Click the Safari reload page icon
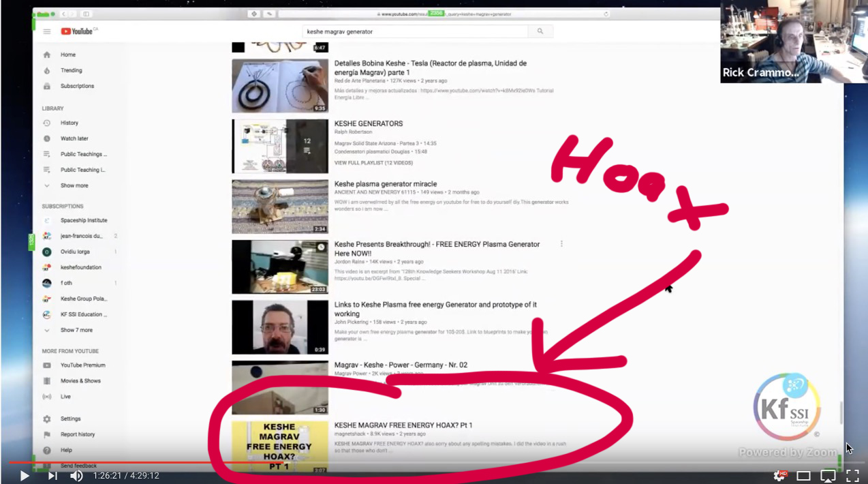The image size is (868, 484). point(606,14)
